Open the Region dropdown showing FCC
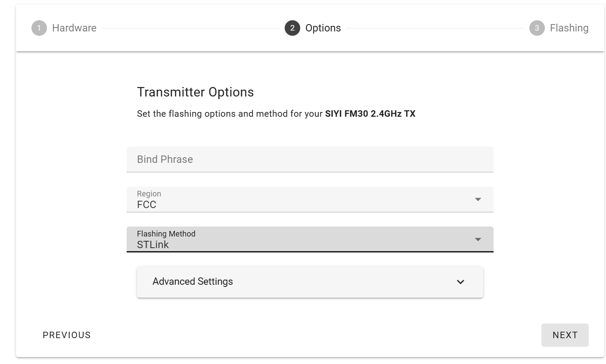Viewport: 606px width, 364px height. tap(310, 199)
